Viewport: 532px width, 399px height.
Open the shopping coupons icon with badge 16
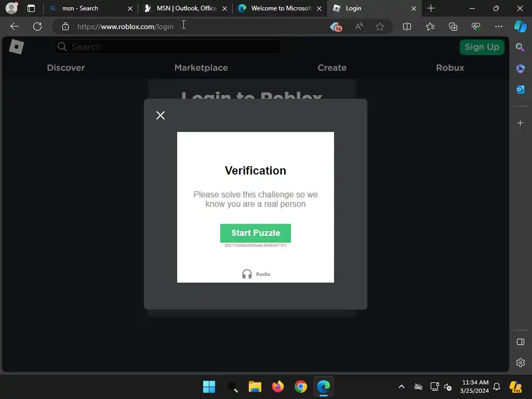pyautogui.click(x=336, y=27)
